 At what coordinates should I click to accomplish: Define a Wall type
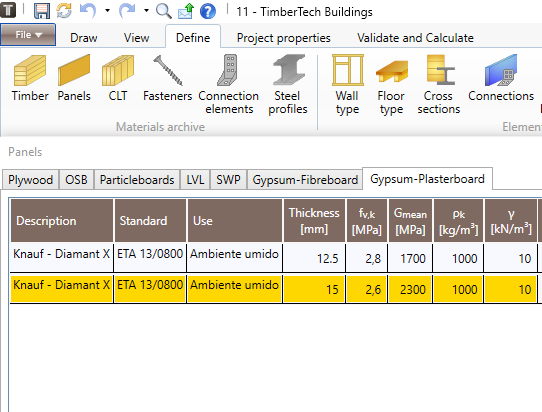point(347,85)
